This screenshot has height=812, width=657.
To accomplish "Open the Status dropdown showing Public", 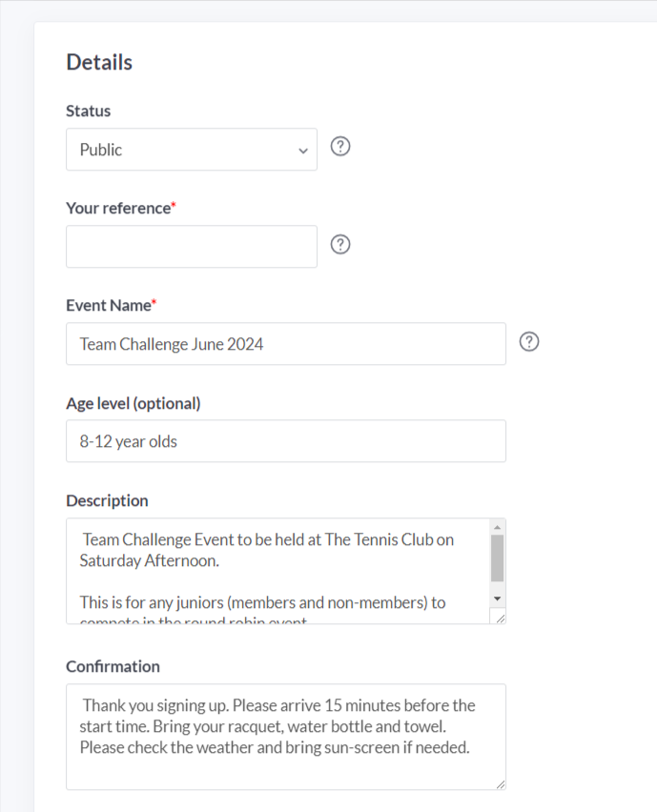I will [x=192, y=149].
